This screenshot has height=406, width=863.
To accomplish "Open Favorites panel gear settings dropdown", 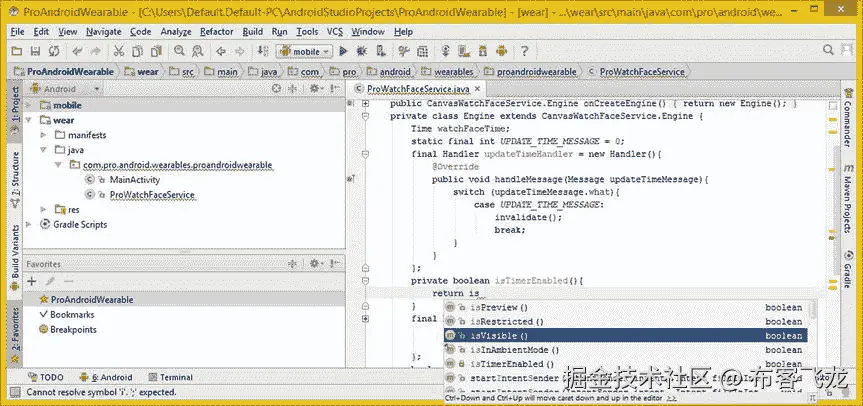I will (316, 264).
